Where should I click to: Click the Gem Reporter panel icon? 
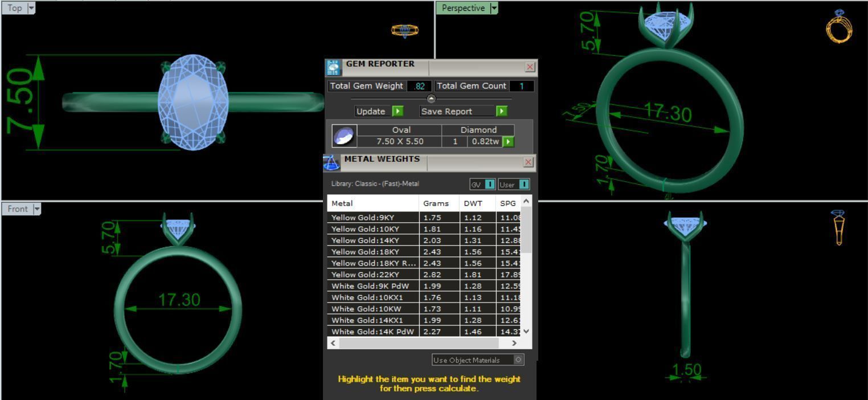point(334,67)
